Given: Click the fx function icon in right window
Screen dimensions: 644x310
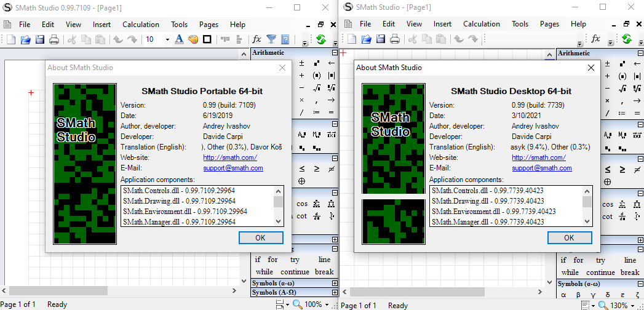Looking at the screenshot, I should coord(595,39).
